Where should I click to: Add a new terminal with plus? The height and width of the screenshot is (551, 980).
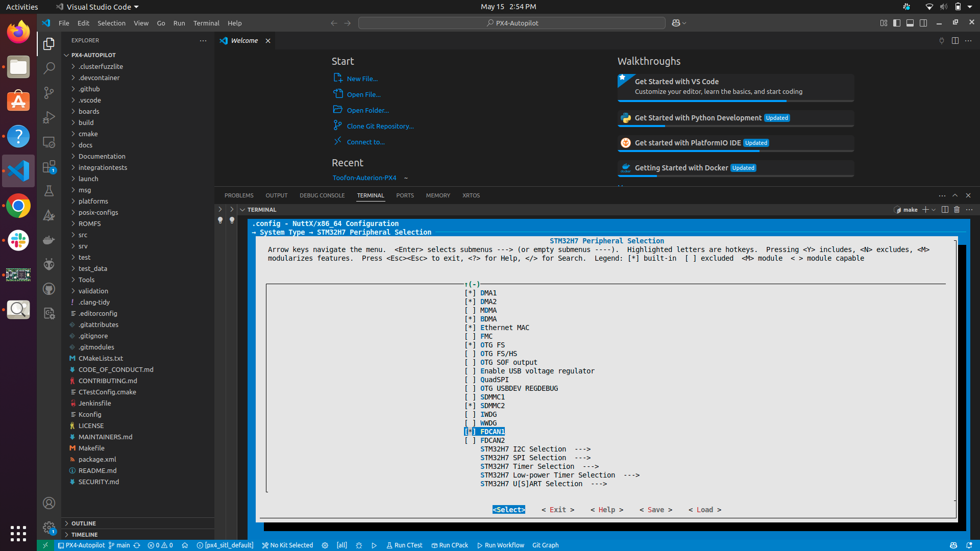point(925,210)
